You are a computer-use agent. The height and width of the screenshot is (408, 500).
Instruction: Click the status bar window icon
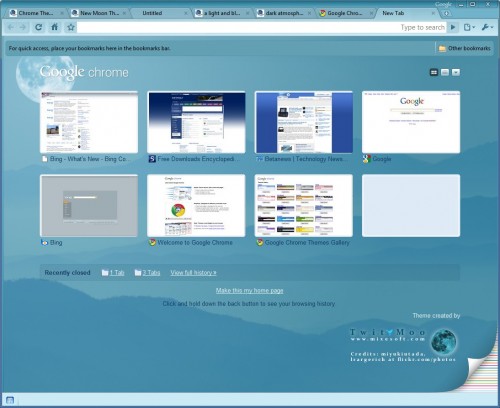tap(10, 400)
